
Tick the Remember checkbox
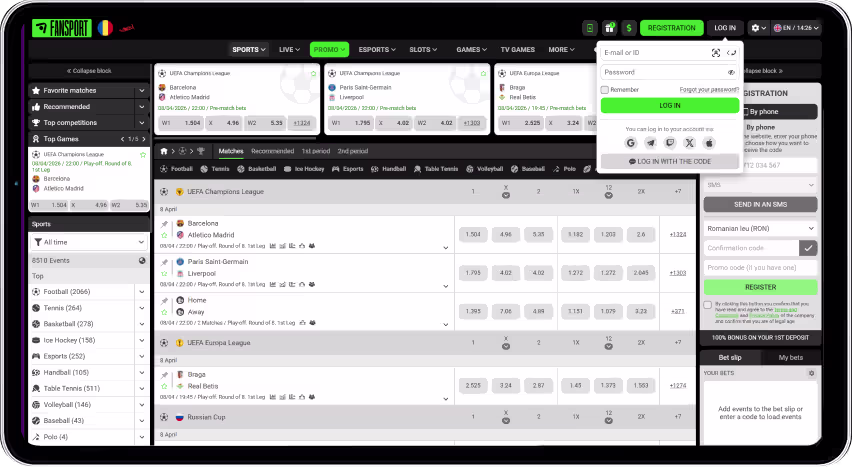coord(605,90)
